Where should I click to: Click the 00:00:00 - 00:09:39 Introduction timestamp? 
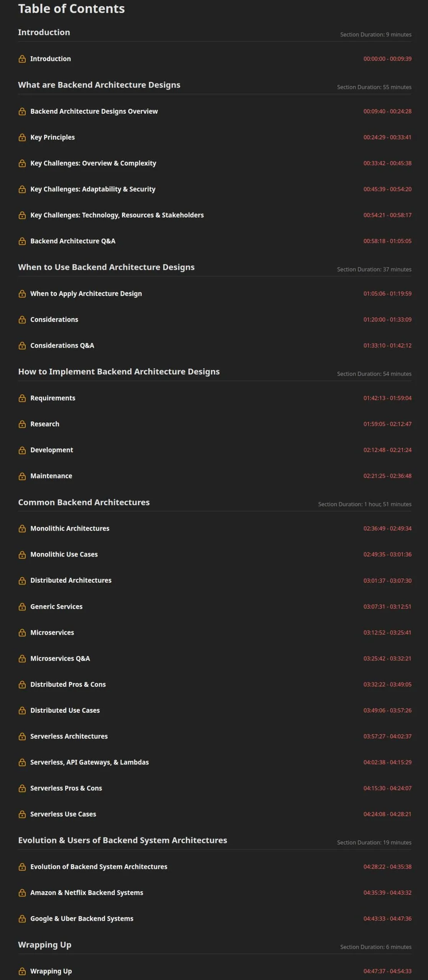click(387, 59)
